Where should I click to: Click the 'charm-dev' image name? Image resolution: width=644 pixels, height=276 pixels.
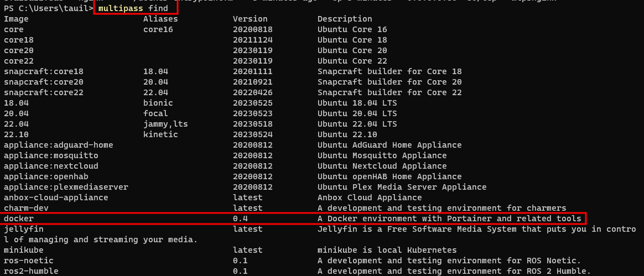pyautogui.click(x=26, y=208)
